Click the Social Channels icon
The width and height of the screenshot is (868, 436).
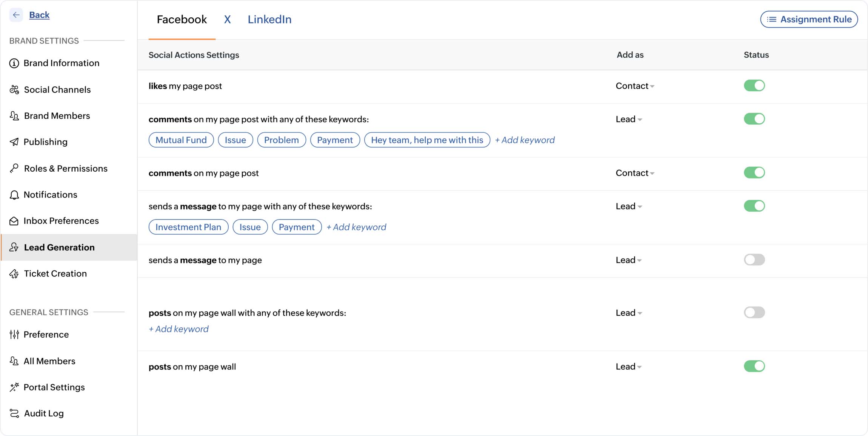tap(14, 89)
